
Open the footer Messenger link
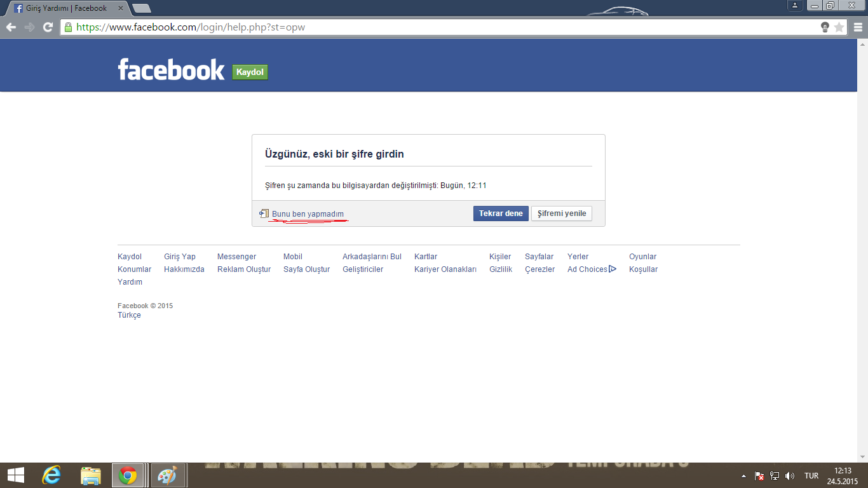[236, 257]
